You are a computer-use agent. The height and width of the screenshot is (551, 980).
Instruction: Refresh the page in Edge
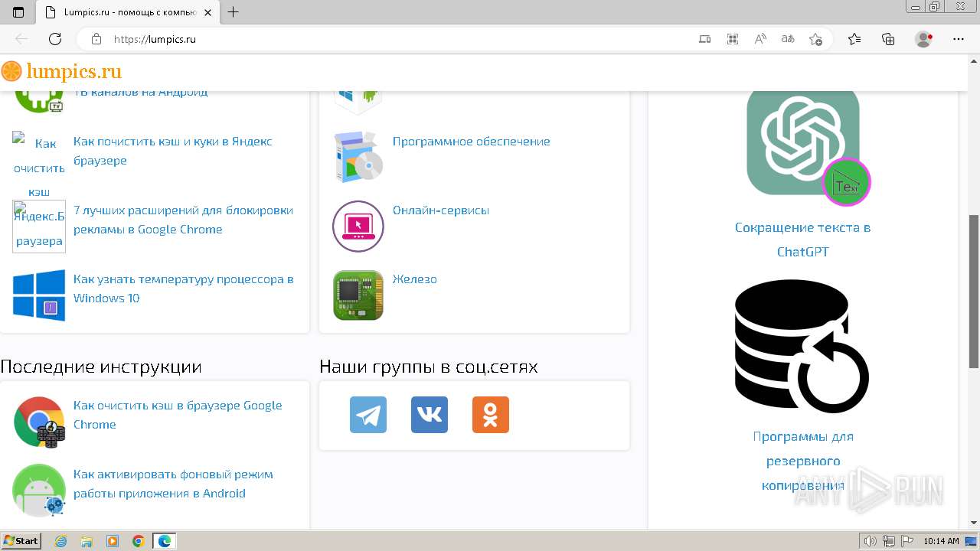point(55,39)
